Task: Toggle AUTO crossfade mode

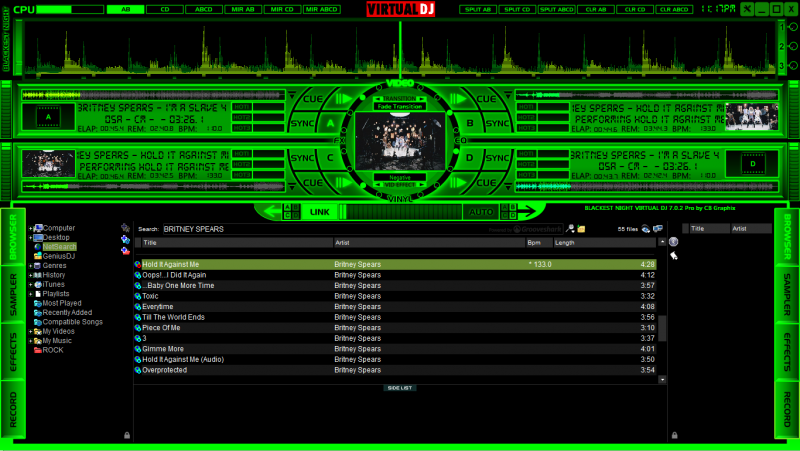Action: coord(481,212)
